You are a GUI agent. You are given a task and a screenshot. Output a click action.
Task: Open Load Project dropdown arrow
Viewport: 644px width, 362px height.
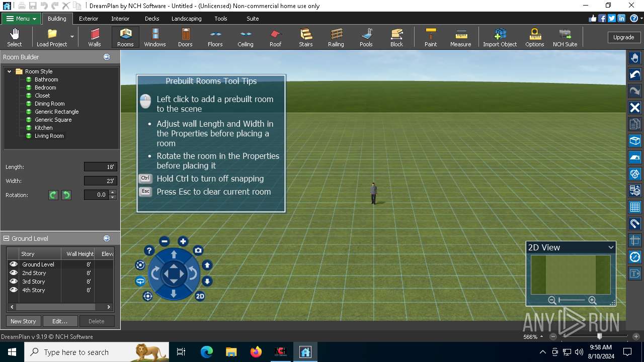click(x=72, y=37)
